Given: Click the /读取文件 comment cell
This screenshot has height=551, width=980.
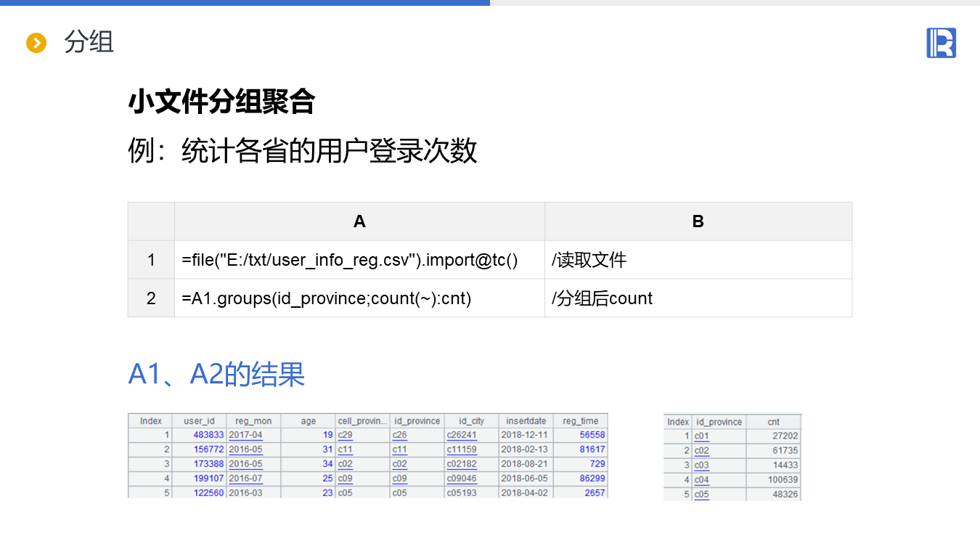Looking at the screenshot, I should [x=589, y=260].
